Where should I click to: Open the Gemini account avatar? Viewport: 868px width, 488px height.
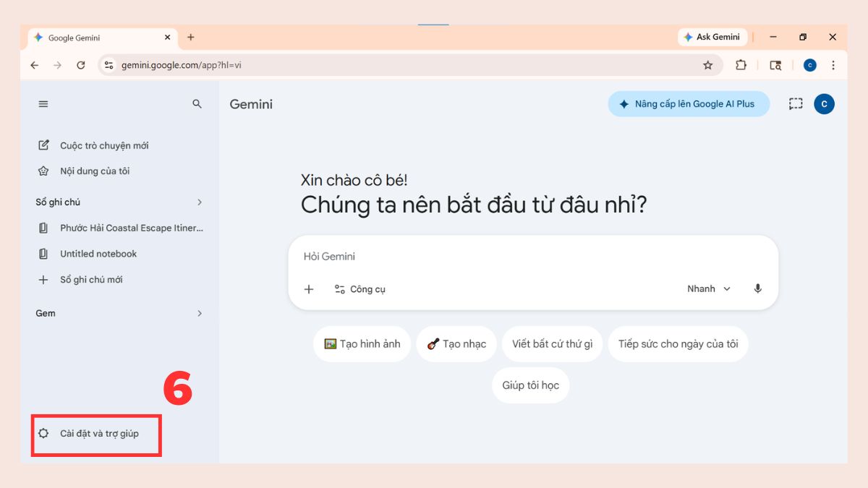click(x=824, y=104)
